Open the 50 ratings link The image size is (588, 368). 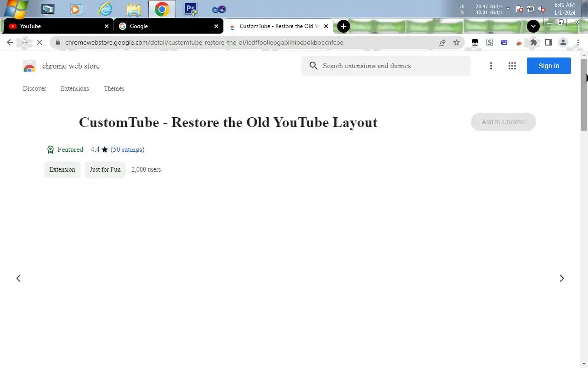pos(127,149)
